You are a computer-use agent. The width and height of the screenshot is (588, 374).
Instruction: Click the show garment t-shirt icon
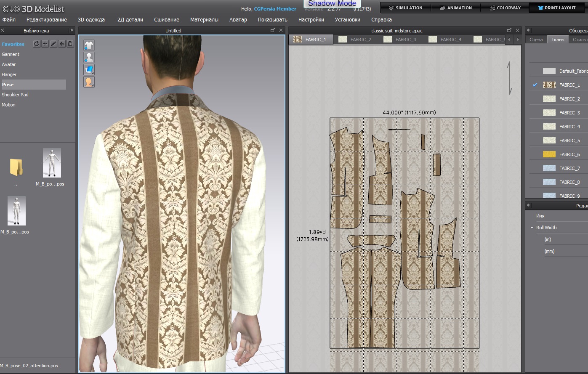pyautogui.click(x=89, y=45)
